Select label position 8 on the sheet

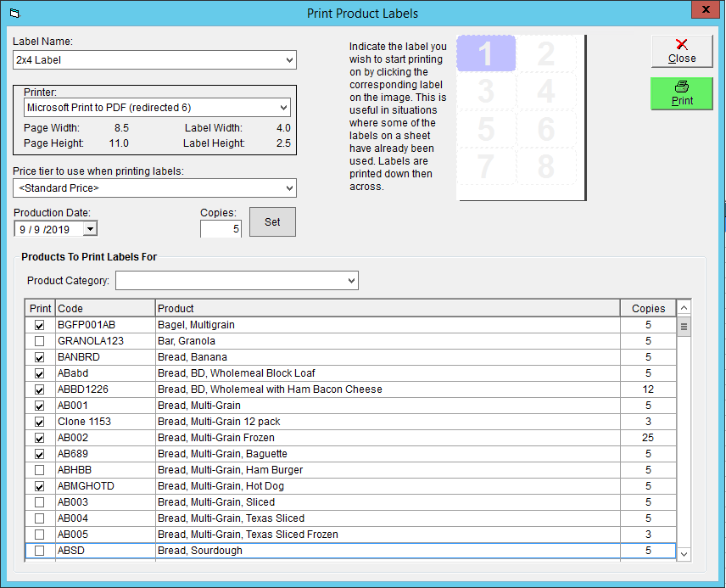[x=546, y=167]
